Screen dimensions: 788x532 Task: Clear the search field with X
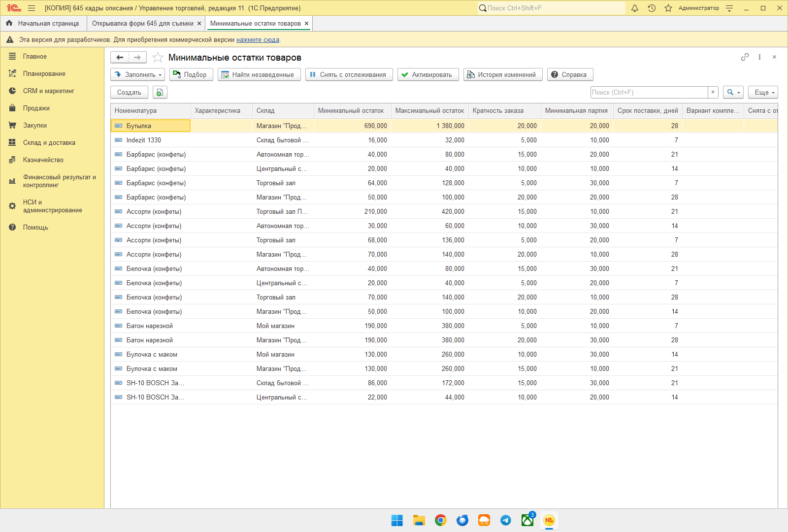tap(713, 92)
